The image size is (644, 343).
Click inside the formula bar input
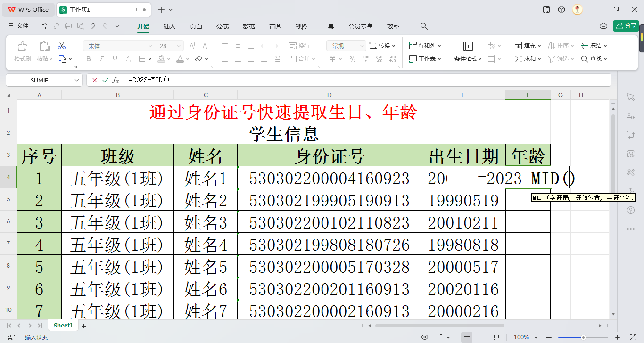click(368, 80)
